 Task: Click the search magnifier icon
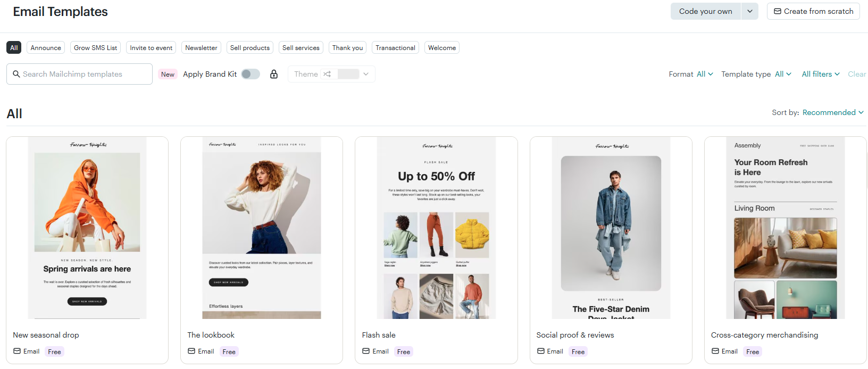(16, 74)
